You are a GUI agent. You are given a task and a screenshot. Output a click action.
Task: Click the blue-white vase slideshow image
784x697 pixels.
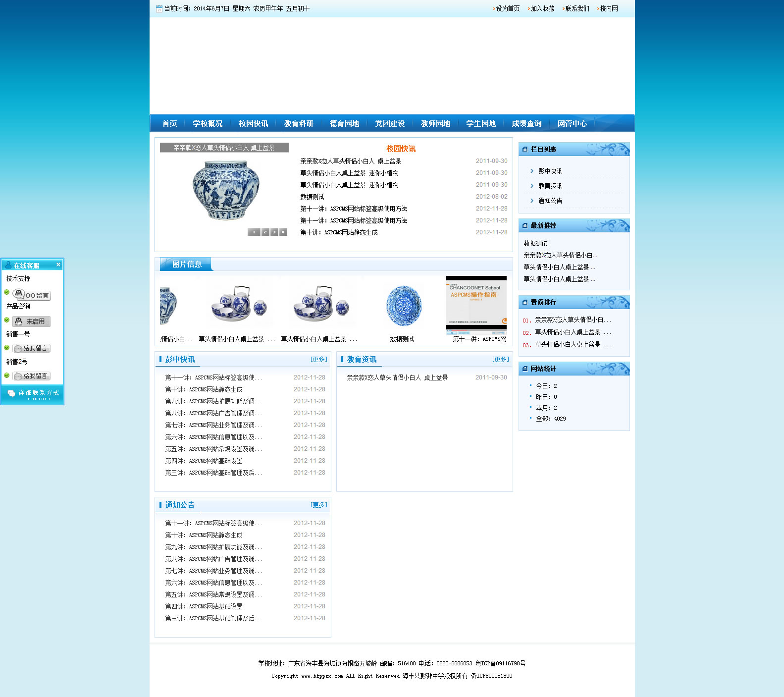click(x=226, y=190)
